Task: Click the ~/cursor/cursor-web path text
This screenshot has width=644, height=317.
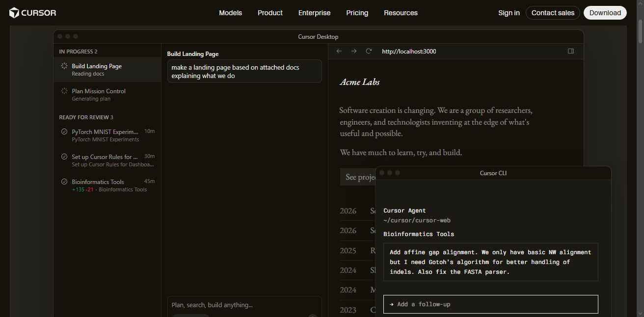Action: pos(417,221)
